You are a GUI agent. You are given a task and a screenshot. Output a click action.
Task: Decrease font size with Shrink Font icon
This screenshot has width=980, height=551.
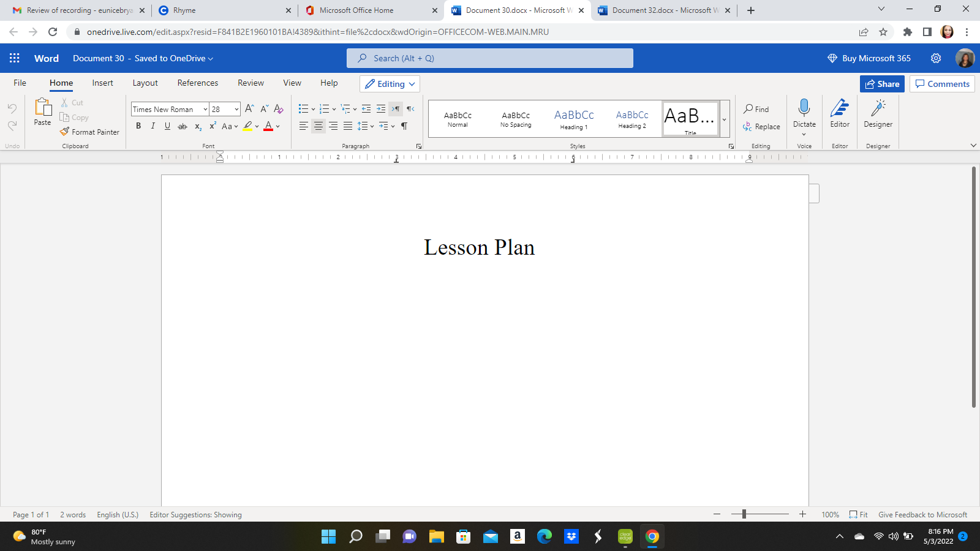coord(264,109)
